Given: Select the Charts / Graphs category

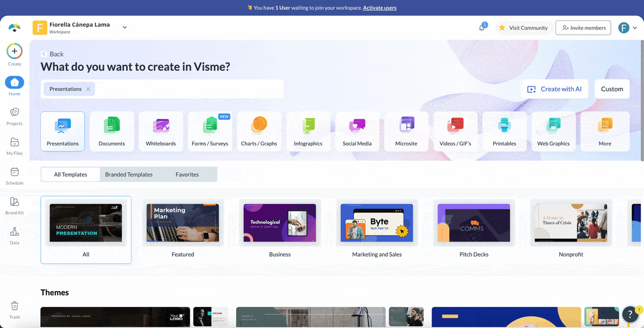Looking at the screenshot, I should pos(259,132).
